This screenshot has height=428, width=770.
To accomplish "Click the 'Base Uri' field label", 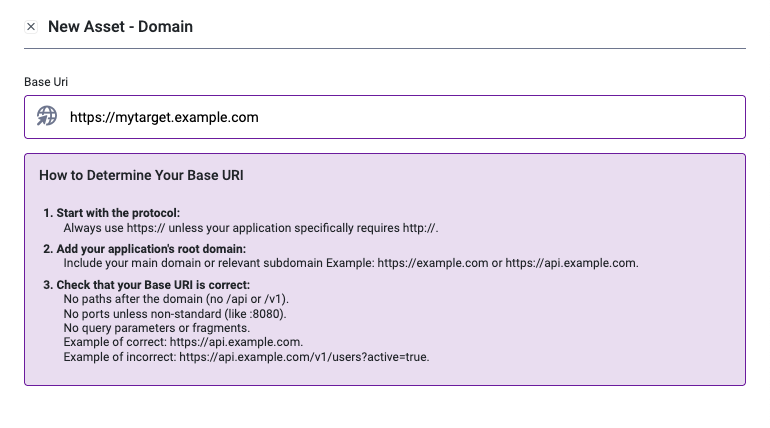I will pos(46,82).
